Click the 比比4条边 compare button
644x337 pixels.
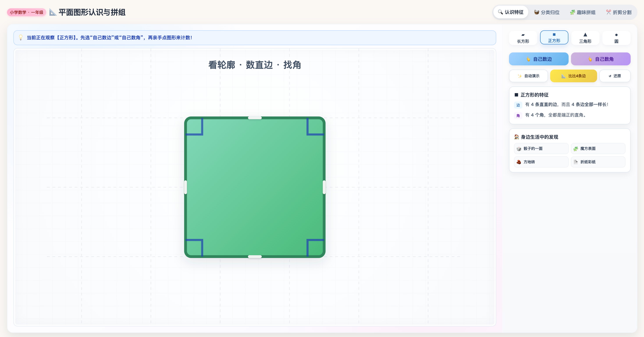(573, 76)
